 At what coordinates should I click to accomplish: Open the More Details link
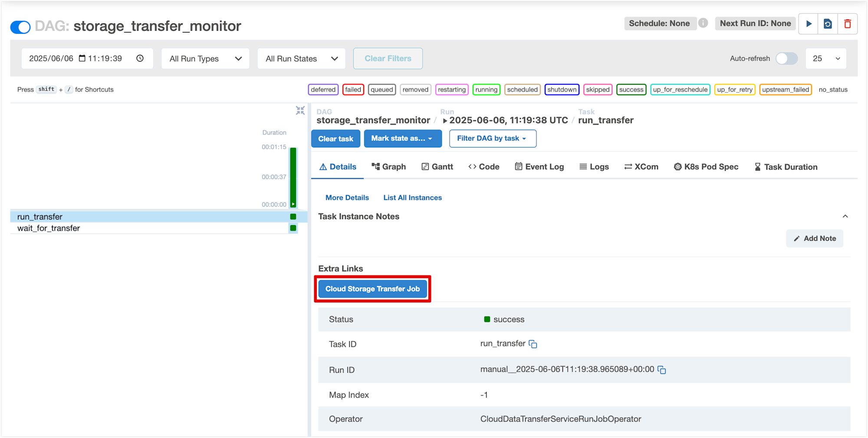tap(347, 198)
